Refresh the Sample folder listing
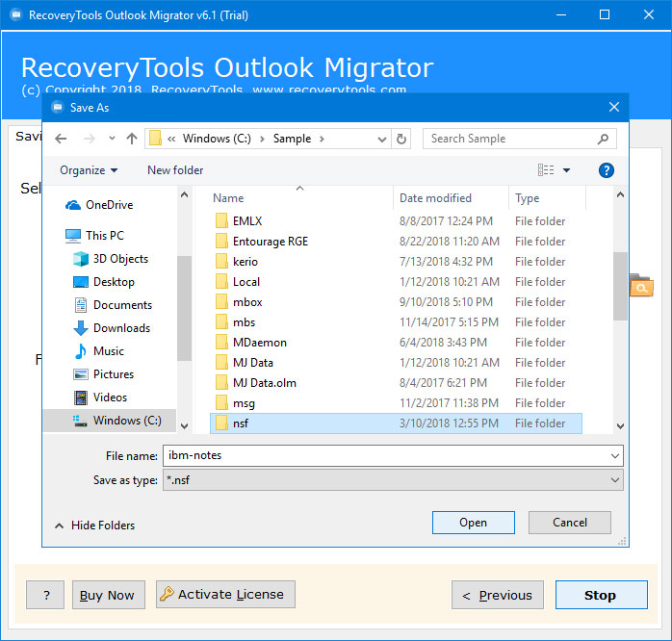The image size is (672, 641). point(401,139)
